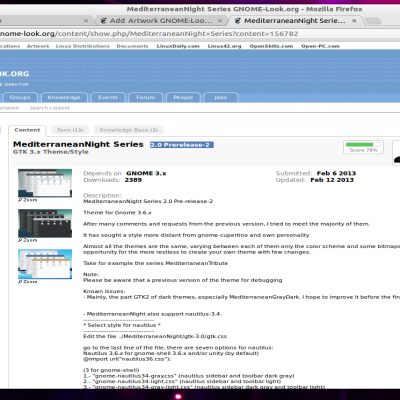The height and width of the screenshot is (400, 400).
Task: Click 'GTK 3.x Theme/Style' subtitle
Action: click(51, 152)
